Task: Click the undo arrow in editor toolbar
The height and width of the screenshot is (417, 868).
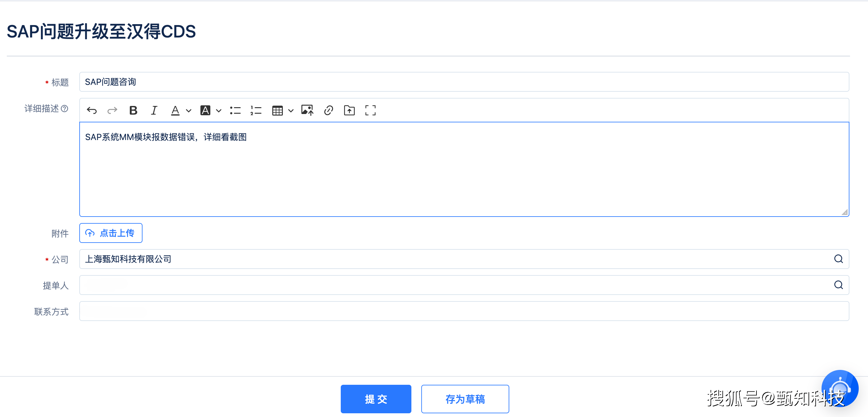Action: (92, 111)
